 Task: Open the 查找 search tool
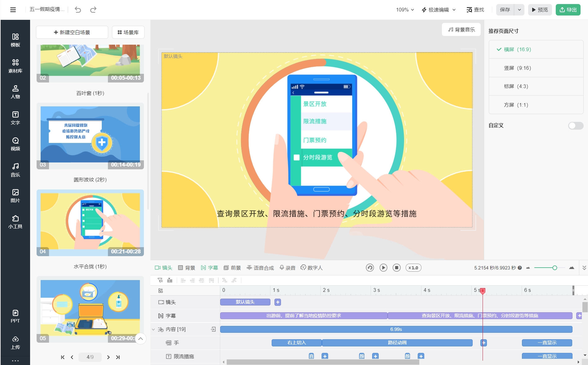475,10
